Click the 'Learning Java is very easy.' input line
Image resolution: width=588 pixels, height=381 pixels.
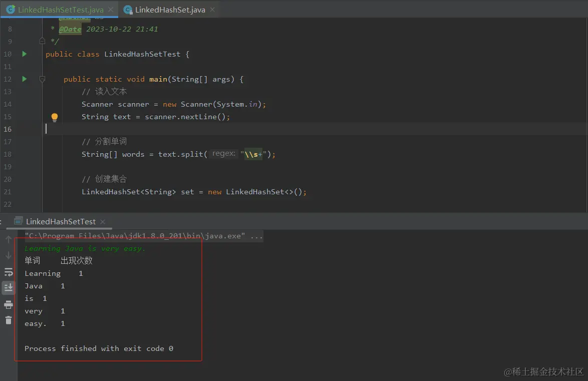(x=85, y=249)
